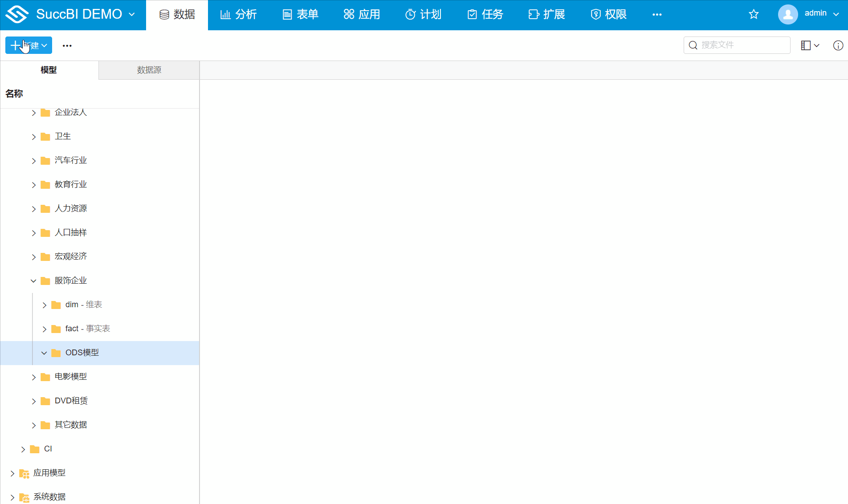The height and width of the screenshot is (504, 848).
Task: Open the 计划 scheduling icon
Action: click(x=410, y=14)
